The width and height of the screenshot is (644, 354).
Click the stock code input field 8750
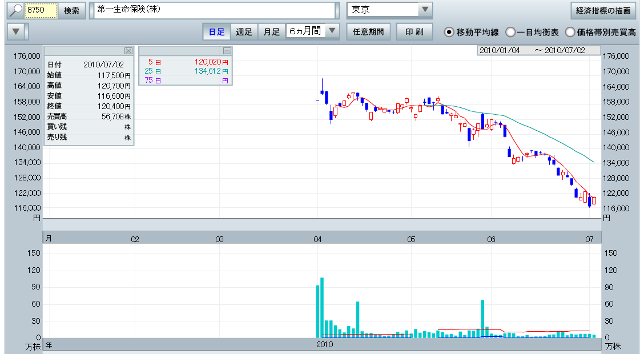coord(42,10)
